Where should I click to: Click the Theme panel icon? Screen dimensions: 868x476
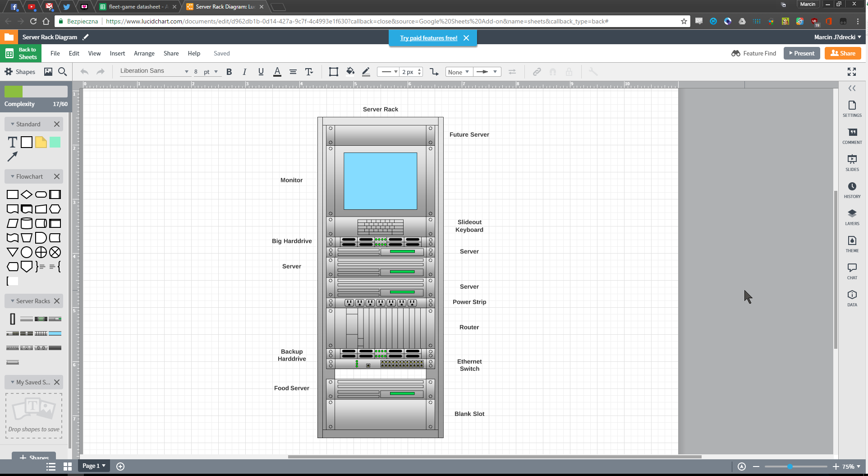[x=852, y=244]
